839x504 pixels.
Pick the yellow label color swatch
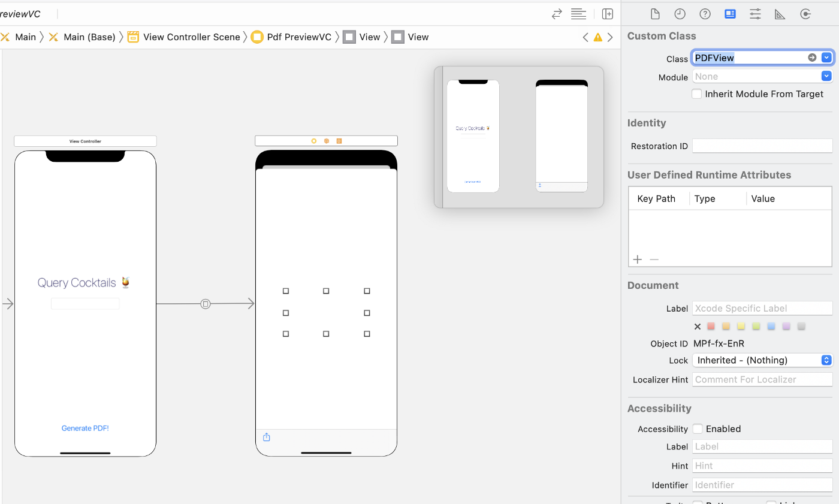click(x=741, y=327)
